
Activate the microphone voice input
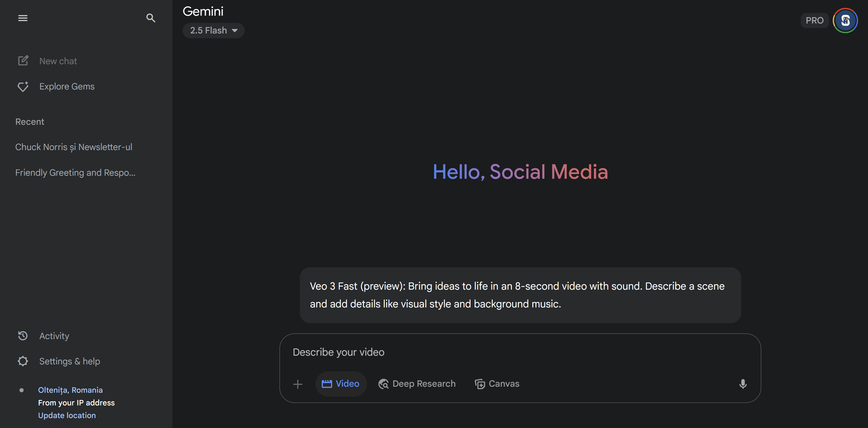pyautogui.click(x=743, y=384)
